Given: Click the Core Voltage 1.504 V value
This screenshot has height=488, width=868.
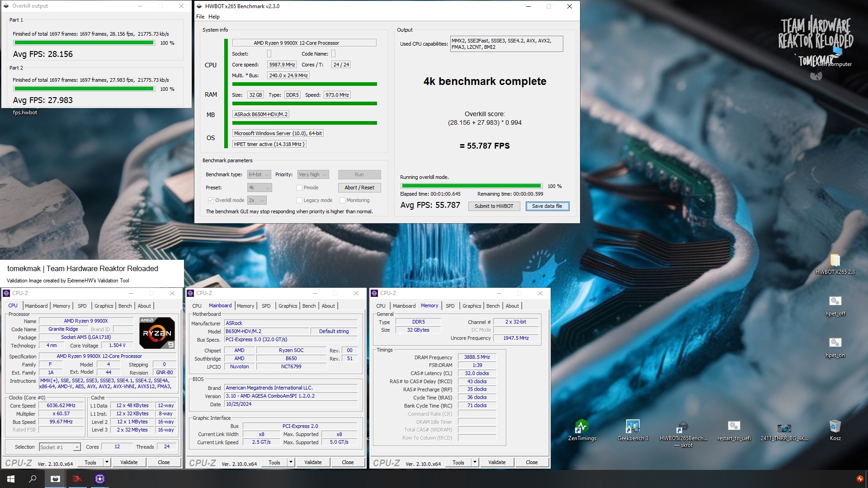Looking at the screenshot, I should click(117, 345).
